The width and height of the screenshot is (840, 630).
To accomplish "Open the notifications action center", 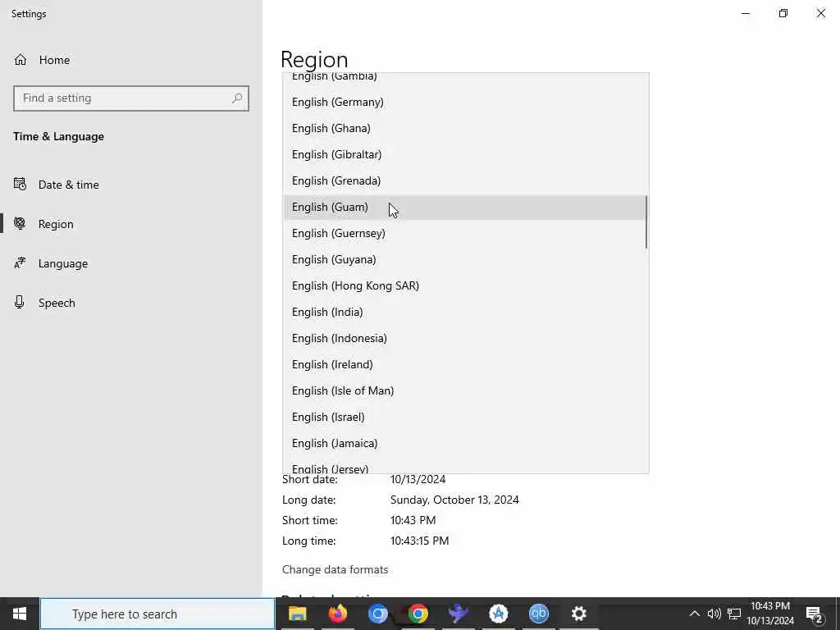I will pyautogui.click(x=815, y=614).
